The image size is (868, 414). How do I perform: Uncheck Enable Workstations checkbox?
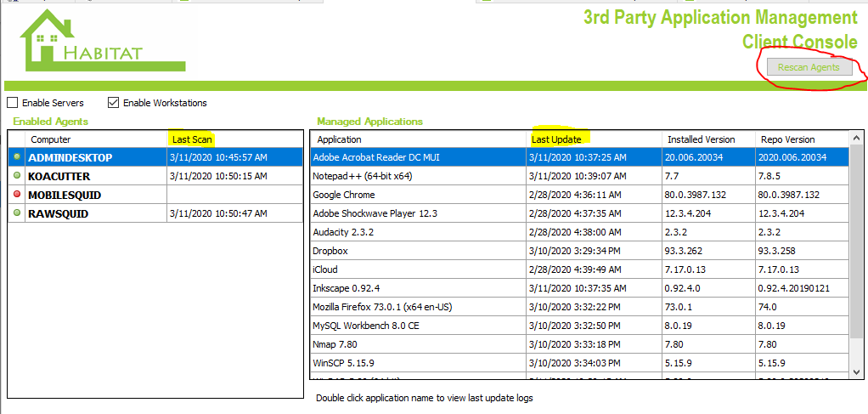[114, 103]
